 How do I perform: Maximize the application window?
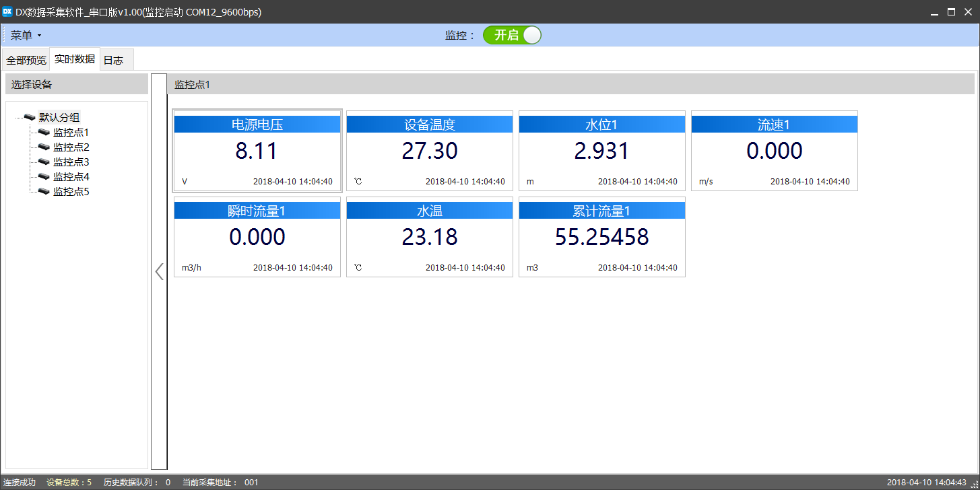951,11
